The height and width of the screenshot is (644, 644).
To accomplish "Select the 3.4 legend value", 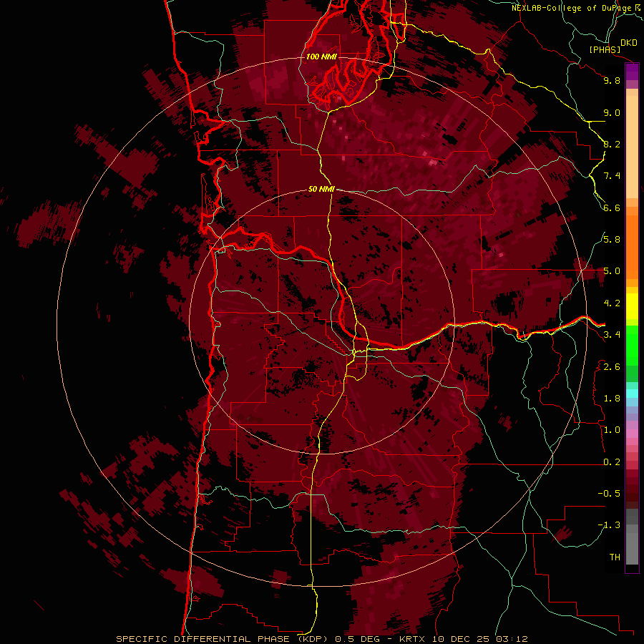I will (612, 335).
